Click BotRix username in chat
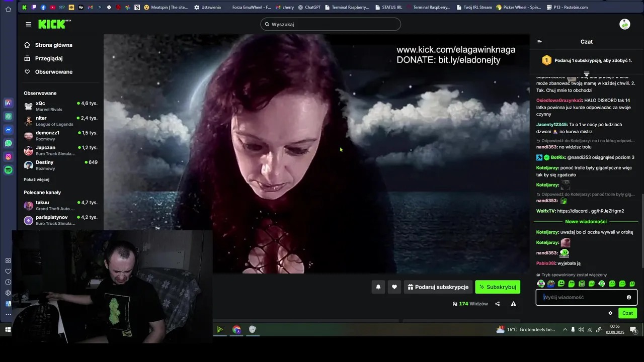Screen dimensions: 644x362 click(x=558, y=157)
